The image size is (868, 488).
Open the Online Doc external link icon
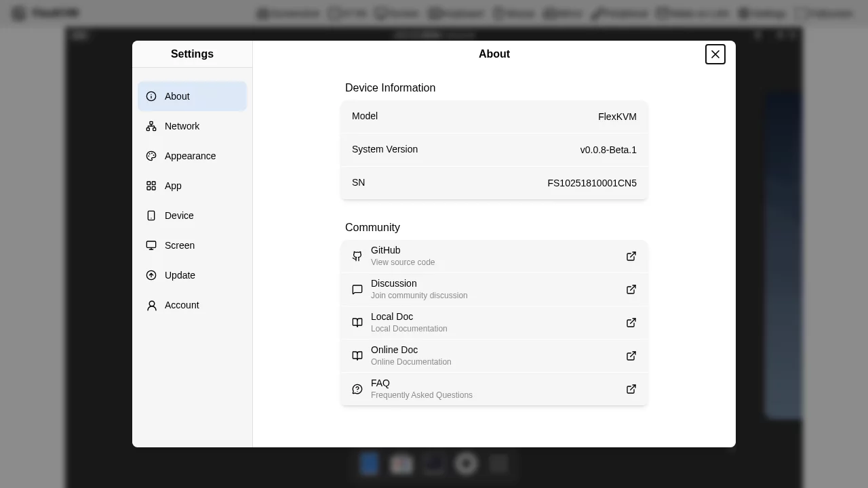pos(631,356)
